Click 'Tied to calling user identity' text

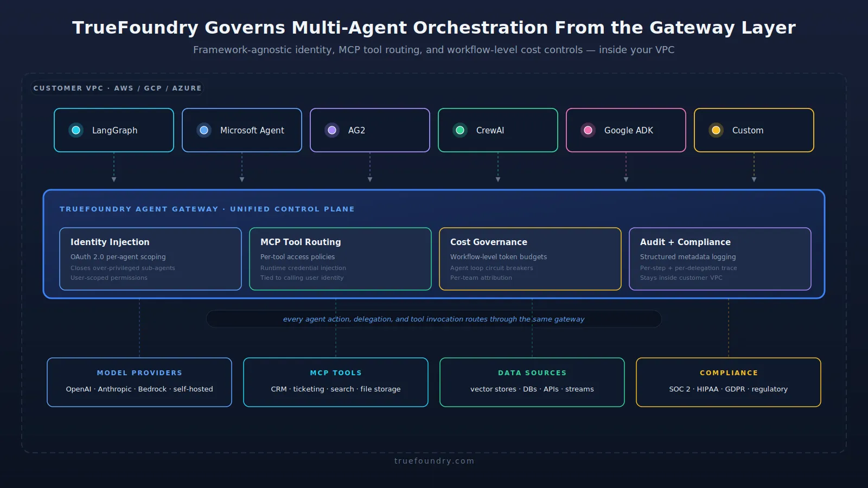302,278
